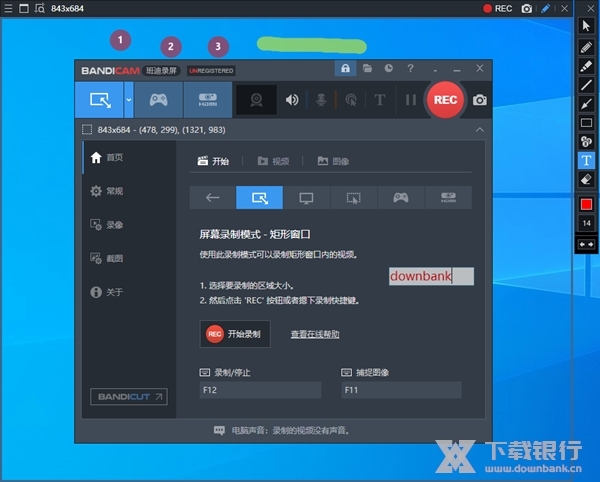Open the Home (首页) sidebar section
Viewport: 600px width, 482px height.
coord(129,157)
